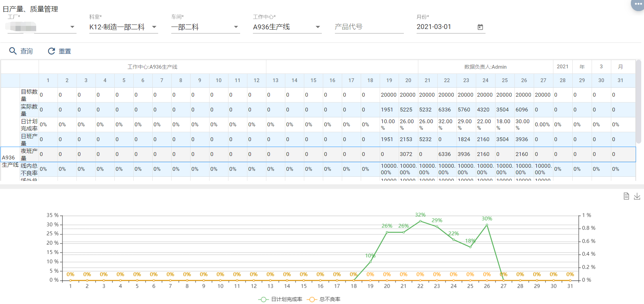Screen dimensions: 644x304
Task: Open the chart data view document icon
Action: pos(626,196)
